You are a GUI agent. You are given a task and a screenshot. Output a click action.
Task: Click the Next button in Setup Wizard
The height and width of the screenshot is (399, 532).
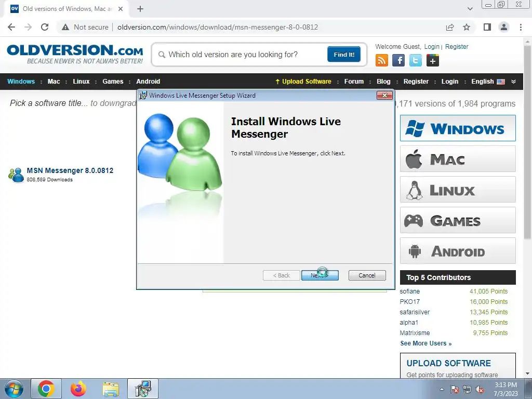tap(320, 275)
